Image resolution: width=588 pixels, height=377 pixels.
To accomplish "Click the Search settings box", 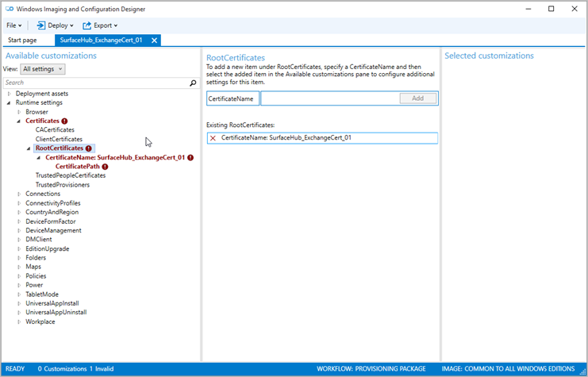I will [x=95, y=83].
